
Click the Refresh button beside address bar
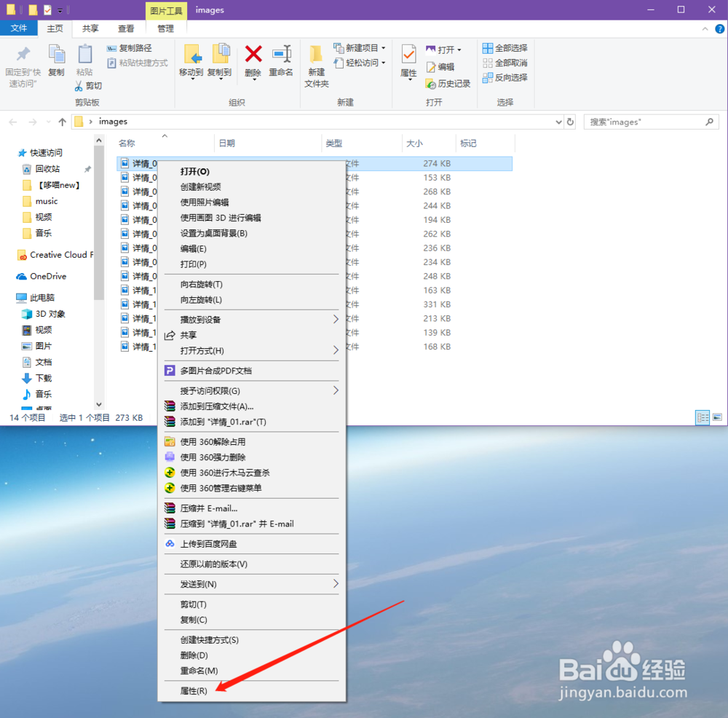(570, 122)
